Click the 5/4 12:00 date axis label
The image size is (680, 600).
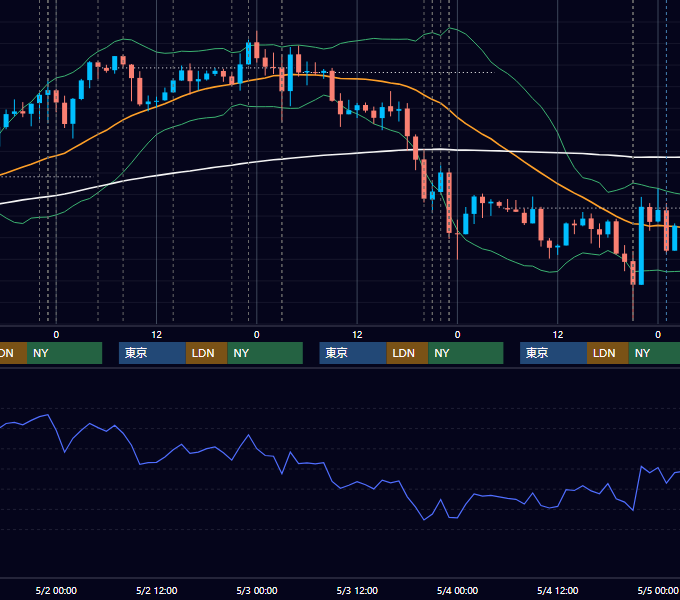(x=557, y=590)
